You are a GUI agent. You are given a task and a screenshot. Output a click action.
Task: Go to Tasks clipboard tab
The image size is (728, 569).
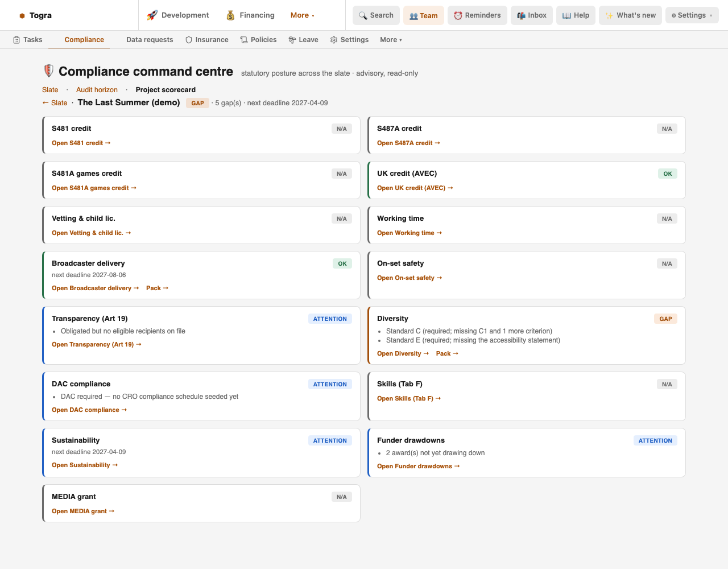click(28, 40)
